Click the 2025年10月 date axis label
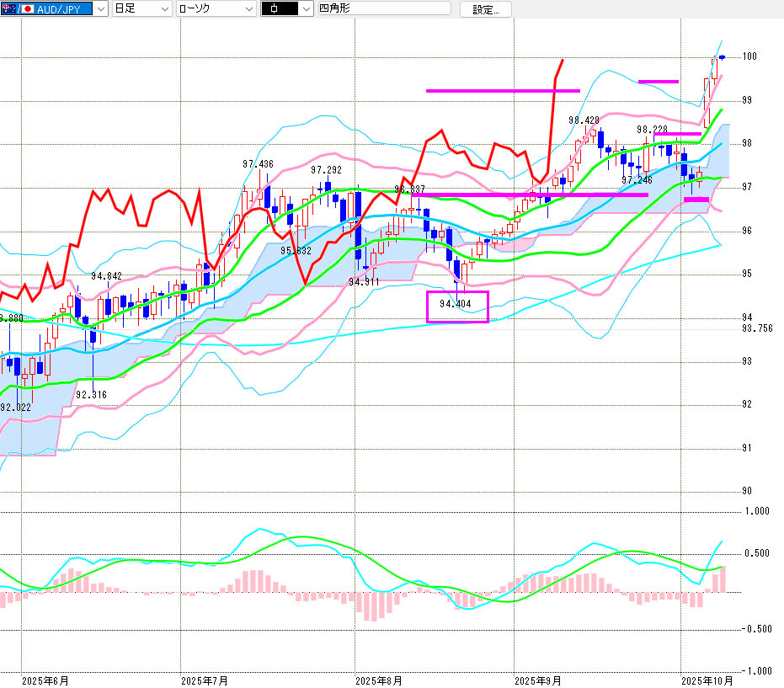Image resolution: width=784 pixels, height=688 pixels. [707, 680]
